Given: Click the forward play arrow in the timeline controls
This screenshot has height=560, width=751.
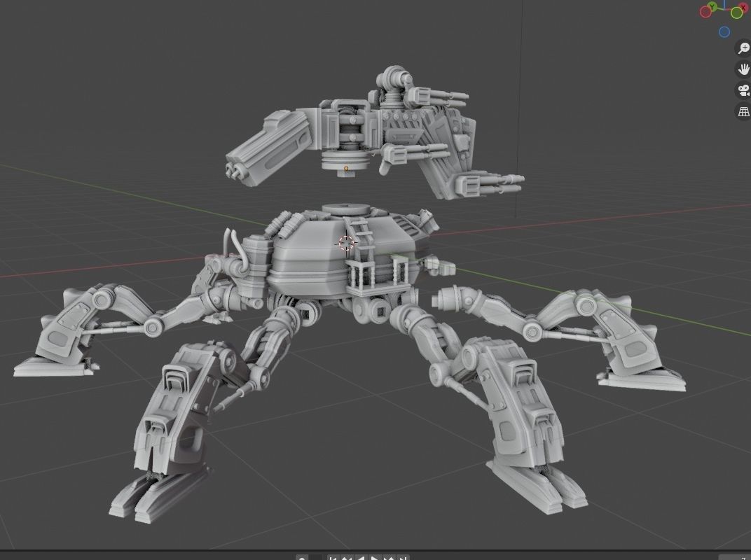Looking at the screenshot, I should coord(375,558).
